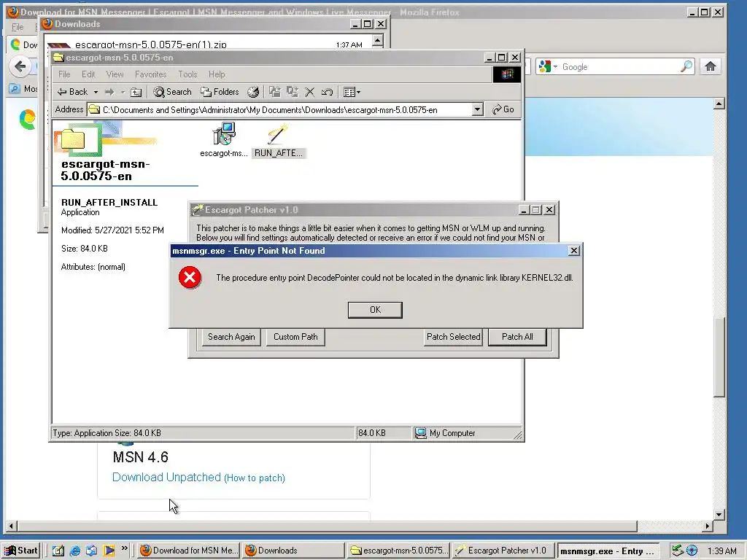
Task: Launch Outlook Express from quick launch
Action: click(x=91, y=551)
